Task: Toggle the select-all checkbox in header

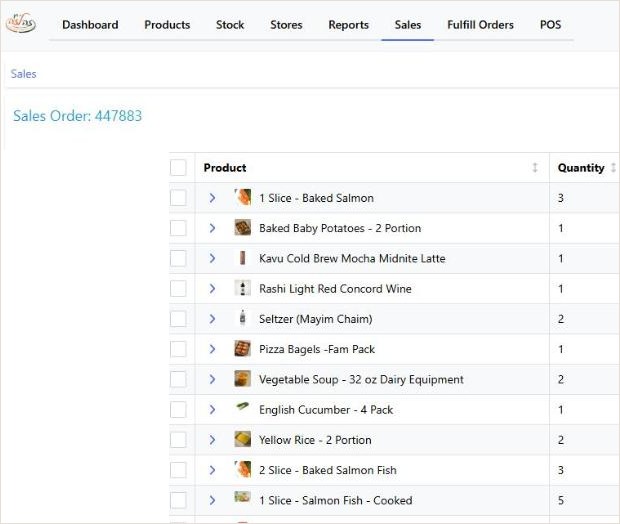Action: tap(178, 168)
